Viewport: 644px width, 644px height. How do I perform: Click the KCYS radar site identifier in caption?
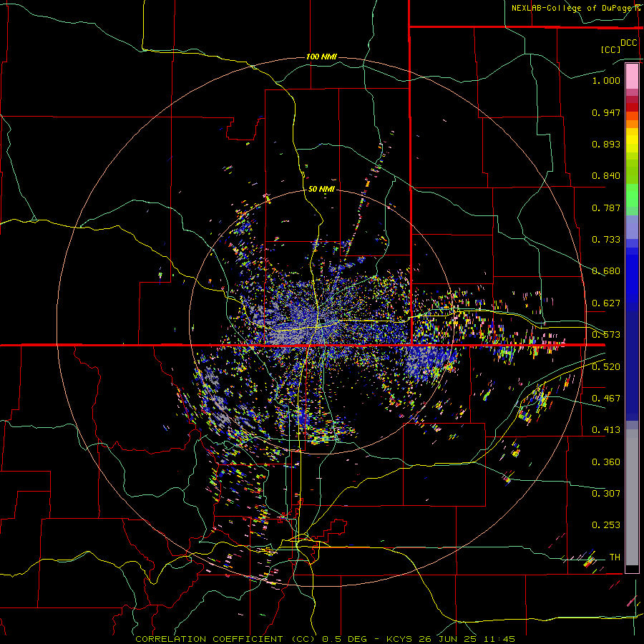tap(401, 639)
